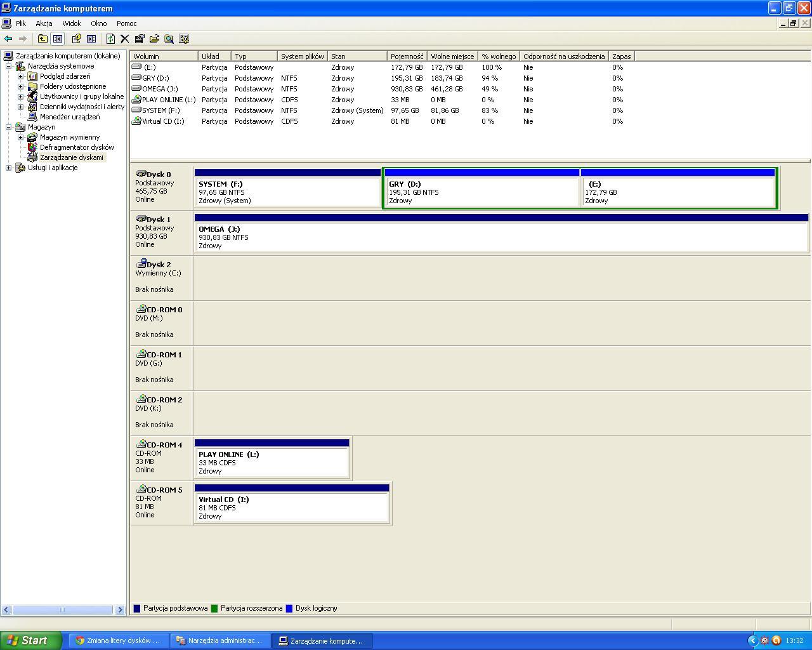
Task: Select the SYSTEM (F:) volume row in list
Action: [x=160, y=110]
